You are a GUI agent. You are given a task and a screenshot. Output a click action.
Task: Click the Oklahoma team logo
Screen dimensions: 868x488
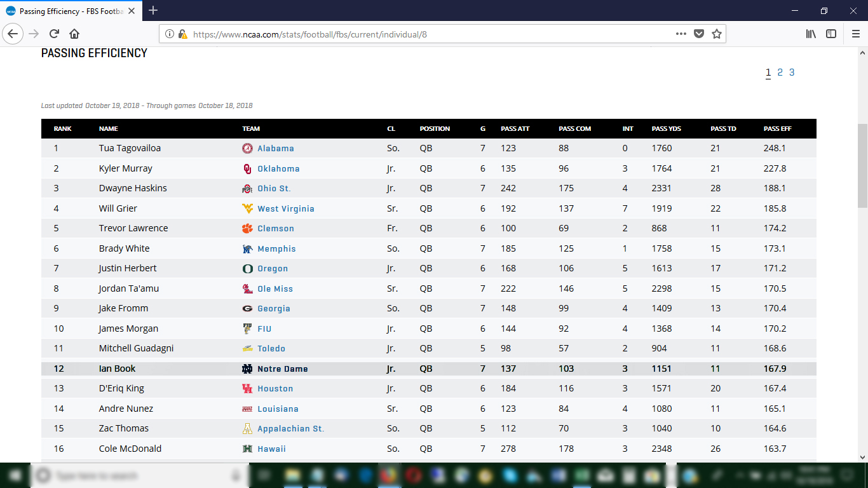tap(247, 168)
